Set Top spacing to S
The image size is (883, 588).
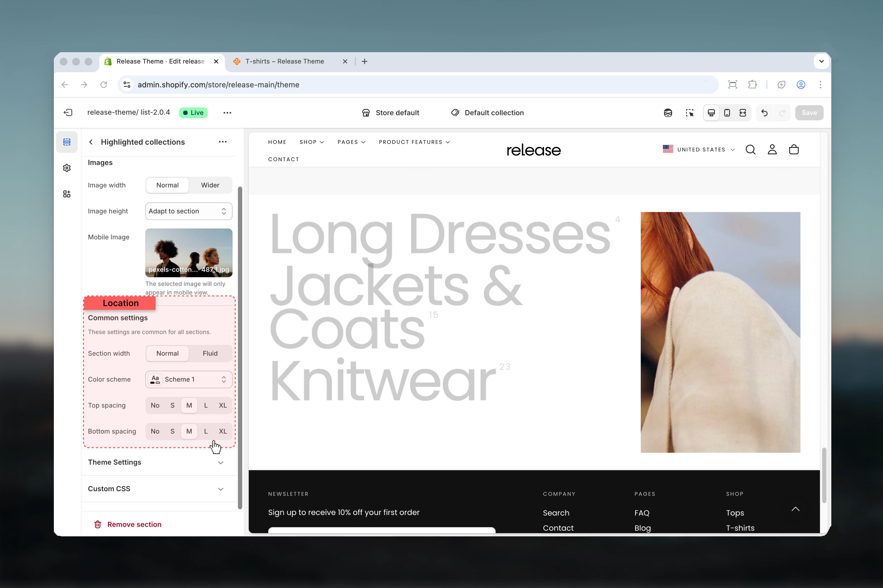click(x=172, y=405)
